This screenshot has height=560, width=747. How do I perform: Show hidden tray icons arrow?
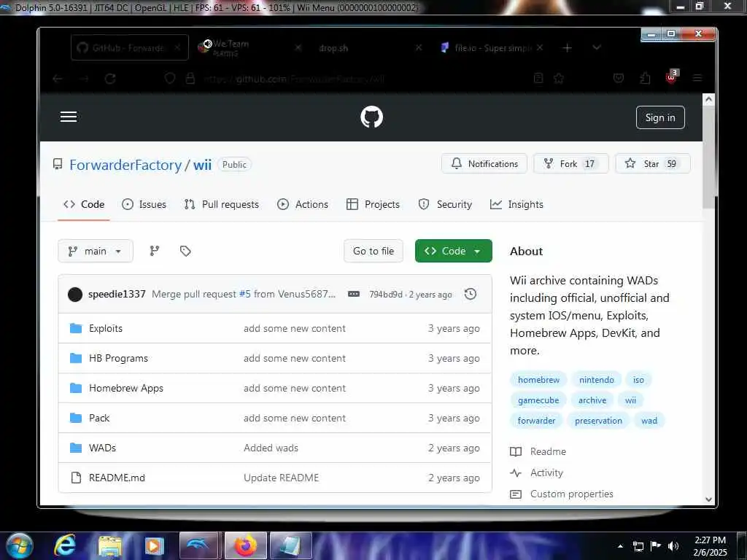click(620, 546)
